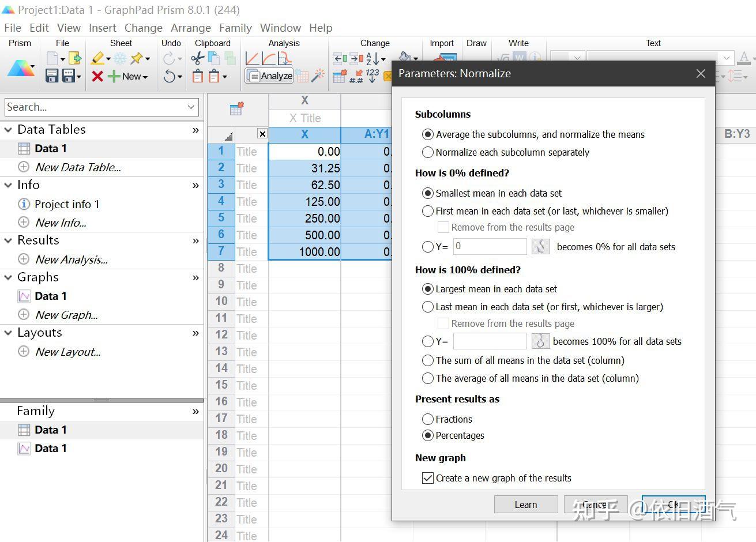
Task: Select First mean in each data set
Action: 428,211
